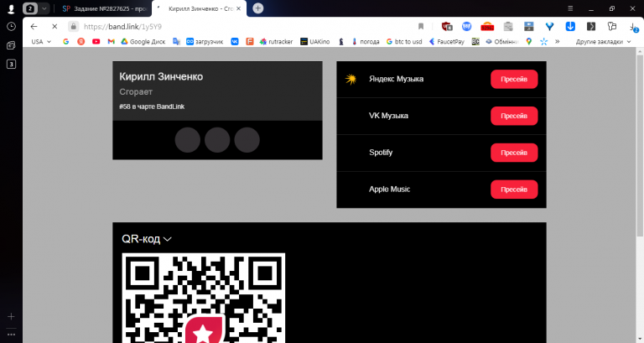Switch to the Задание №2827625 tab

click(x=104, y=8)
